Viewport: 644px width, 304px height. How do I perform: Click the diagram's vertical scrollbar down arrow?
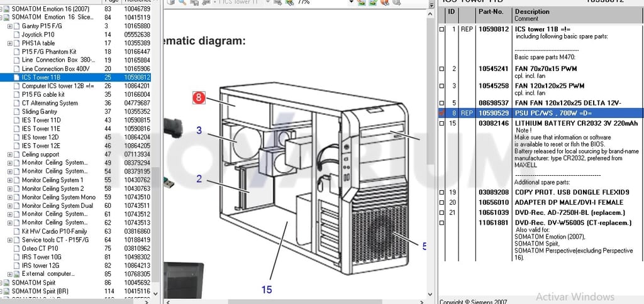(x=431, y=294)
